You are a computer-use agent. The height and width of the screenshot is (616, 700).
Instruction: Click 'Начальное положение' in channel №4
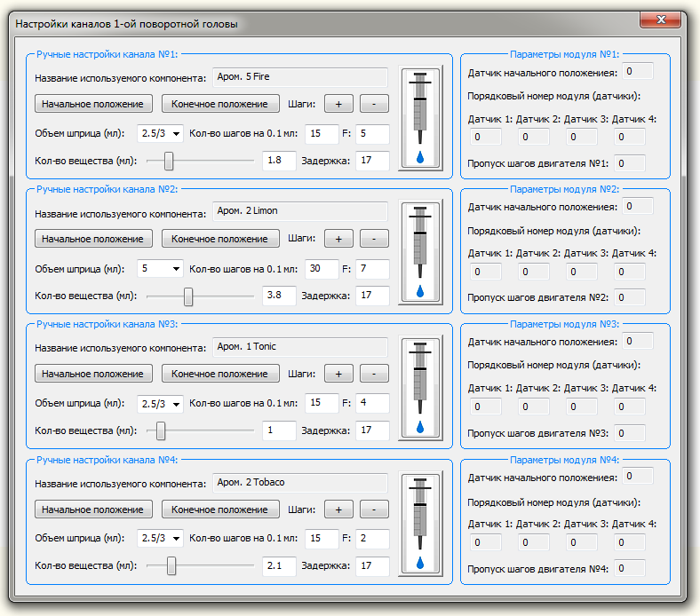pyautogui.click(x=93, y=509)
